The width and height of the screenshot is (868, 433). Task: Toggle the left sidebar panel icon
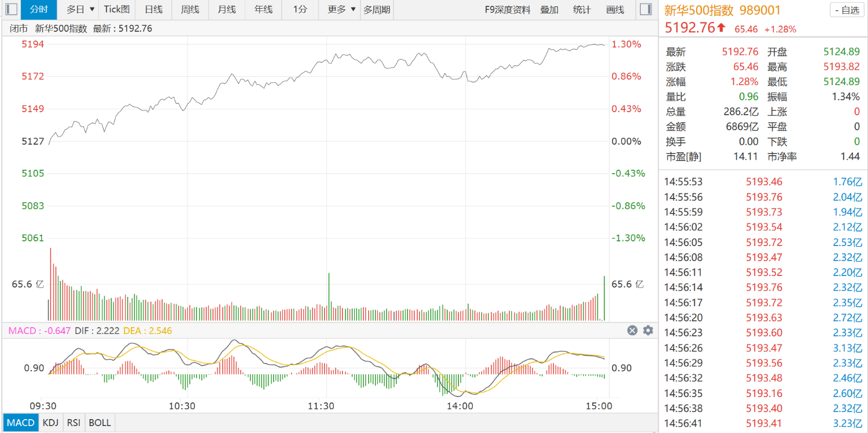coord(10,9)
